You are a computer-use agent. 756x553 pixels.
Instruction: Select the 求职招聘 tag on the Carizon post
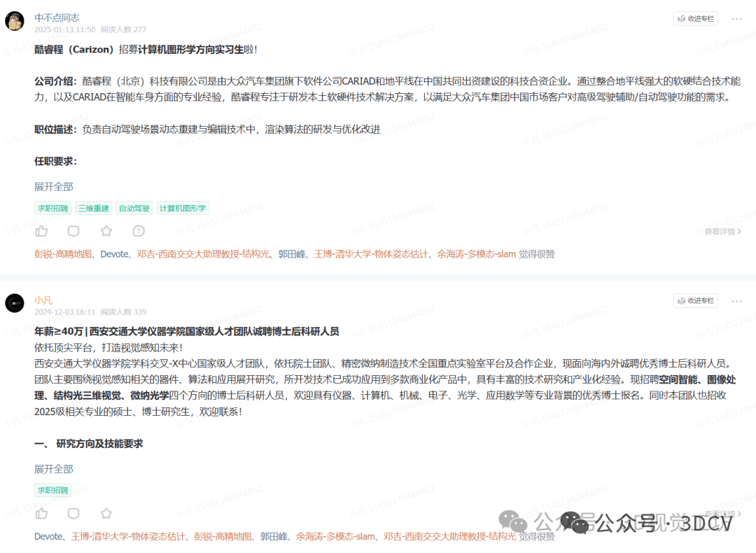pos(53,209)
